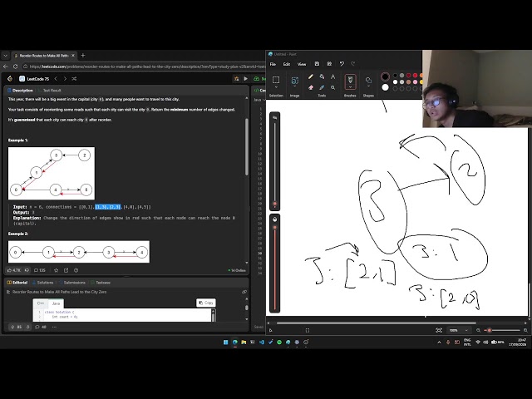Open File Explorer from the taskbar

pos(244,342)
